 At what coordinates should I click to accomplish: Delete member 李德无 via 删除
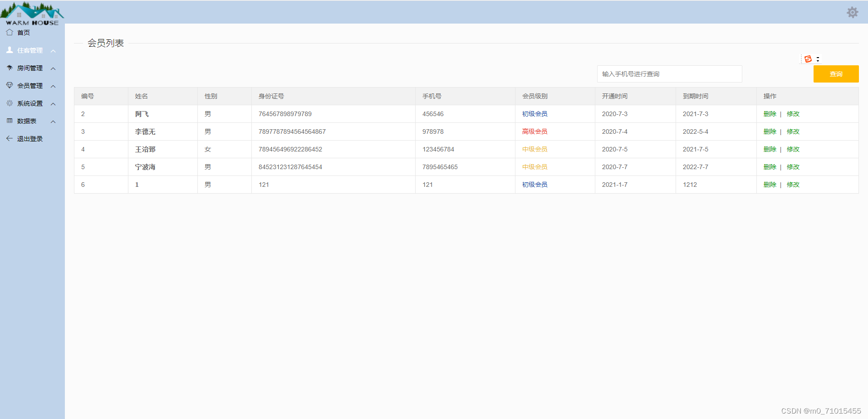(x=770, y=132)
